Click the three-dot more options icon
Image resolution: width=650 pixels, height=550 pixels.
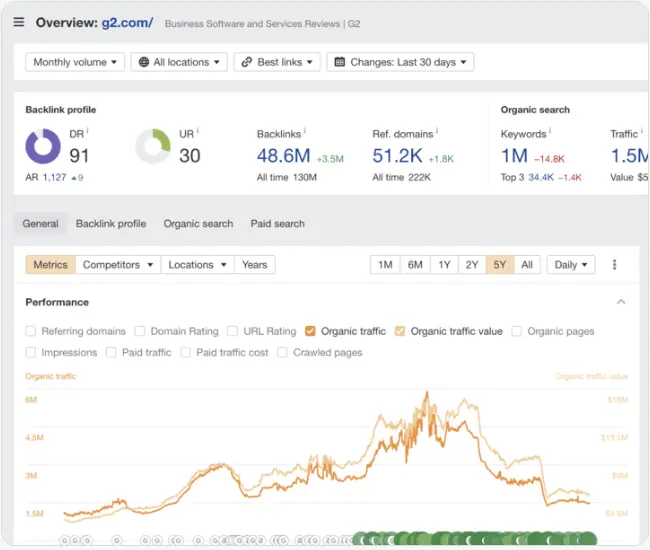[614, 265]
